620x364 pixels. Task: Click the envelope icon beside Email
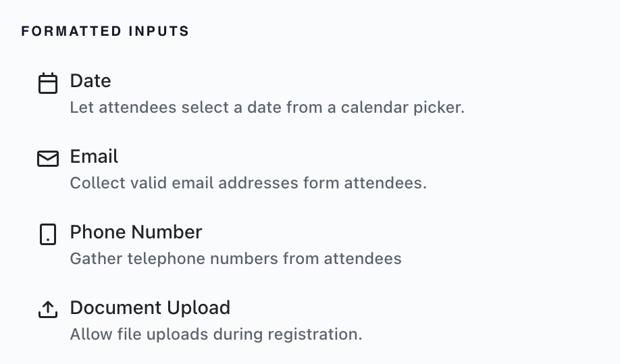48,159
